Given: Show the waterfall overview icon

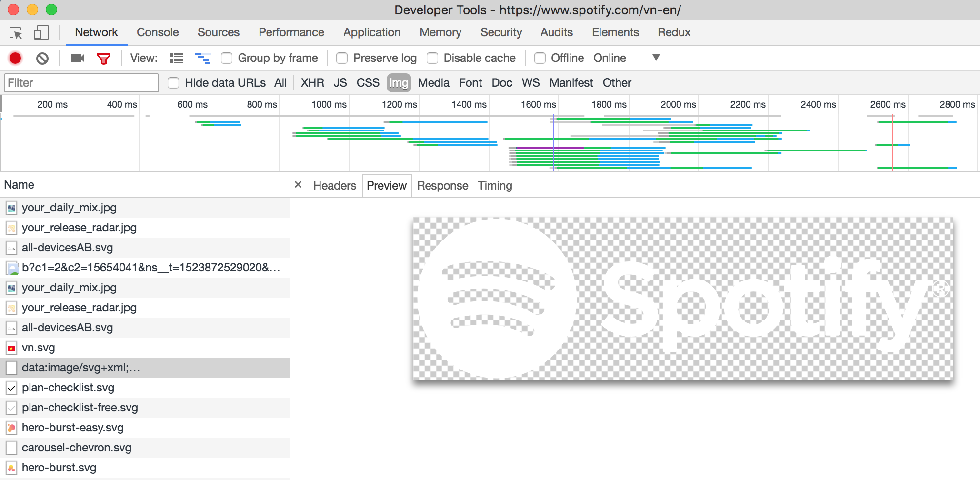Looking at the screenshot, I should pos(203,58).
